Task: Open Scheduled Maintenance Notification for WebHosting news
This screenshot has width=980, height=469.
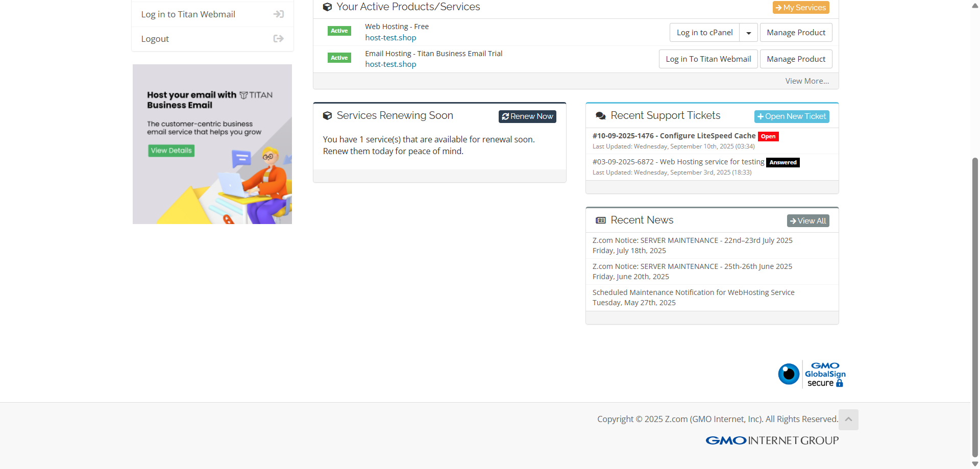Action: 693,292
